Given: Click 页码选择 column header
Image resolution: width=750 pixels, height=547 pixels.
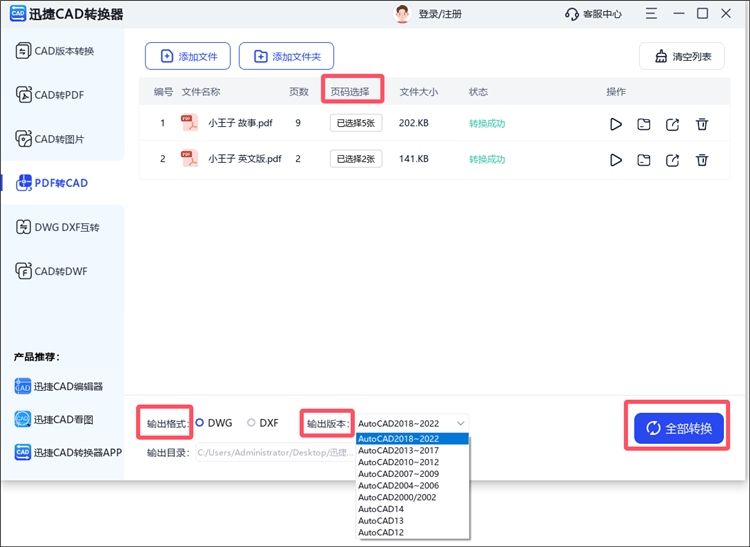Looking at the screenshot, I should [350, 91].
